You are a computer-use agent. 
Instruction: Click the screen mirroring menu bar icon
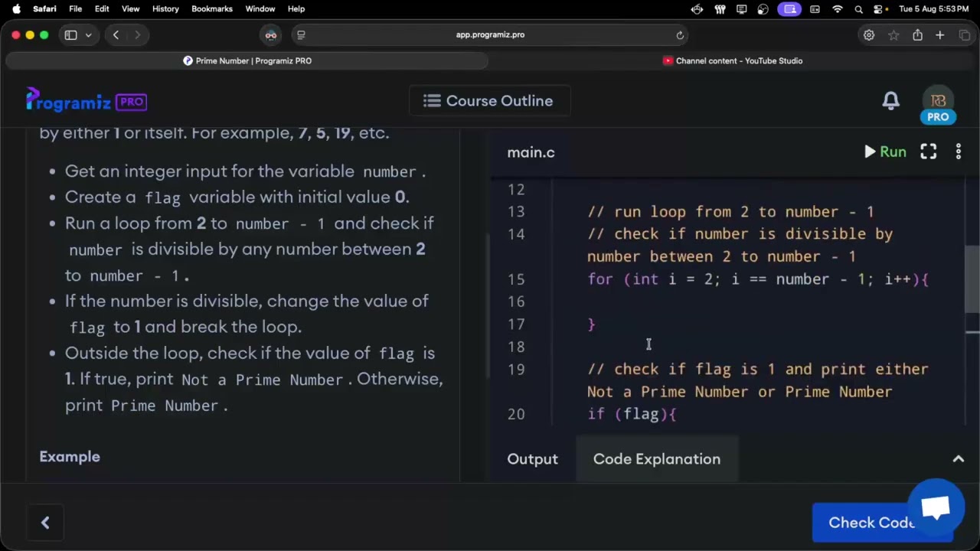tap(741, 9)
